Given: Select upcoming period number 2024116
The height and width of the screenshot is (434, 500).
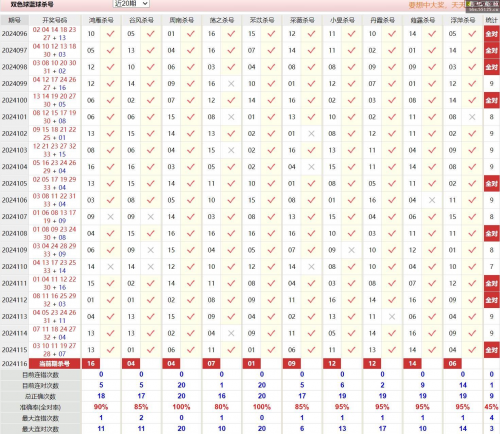Looking at the screenshot, I should [14, 364].
